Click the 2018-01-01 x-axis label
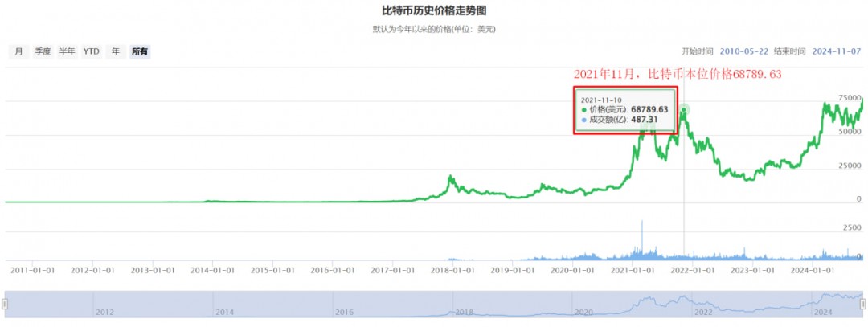Image resolution: width=868 pixels, height=327 pixels. click(x=454, y=271)
